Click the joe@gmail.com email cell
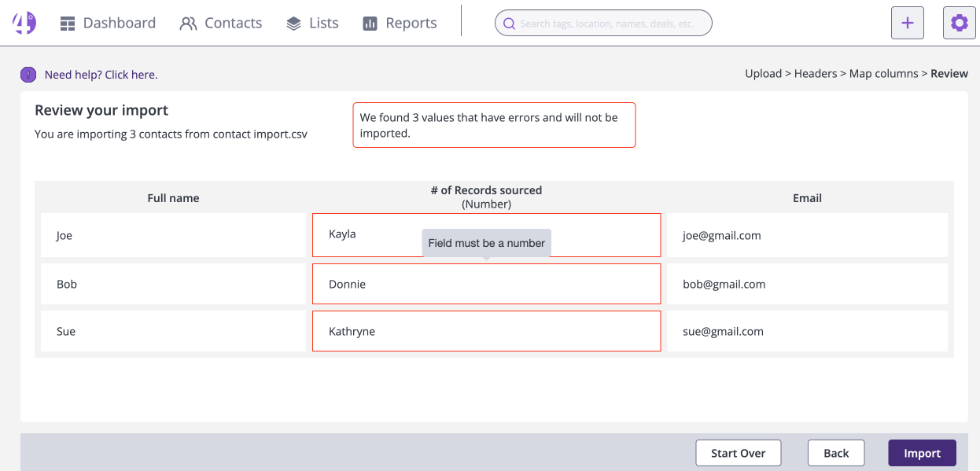Screen dimensions: 980x471 pyautogui.click(x=807, y=235)
